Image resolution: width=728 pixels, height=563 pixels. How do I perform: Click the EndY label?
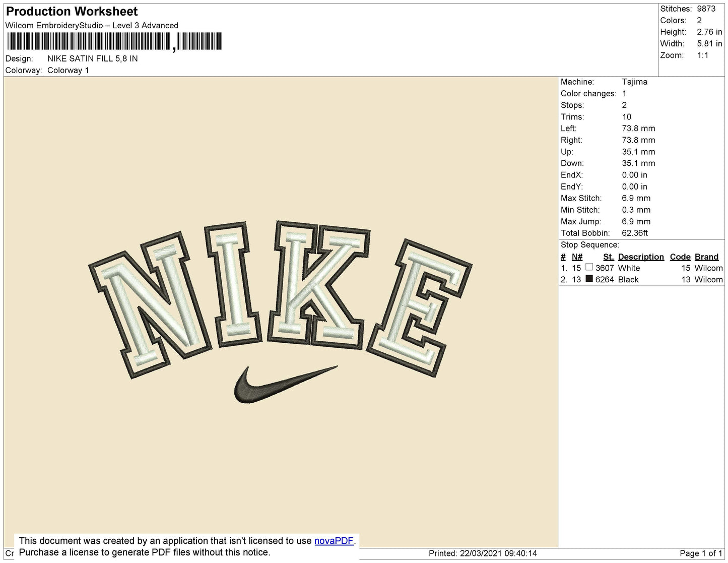[x=572, y=186]
